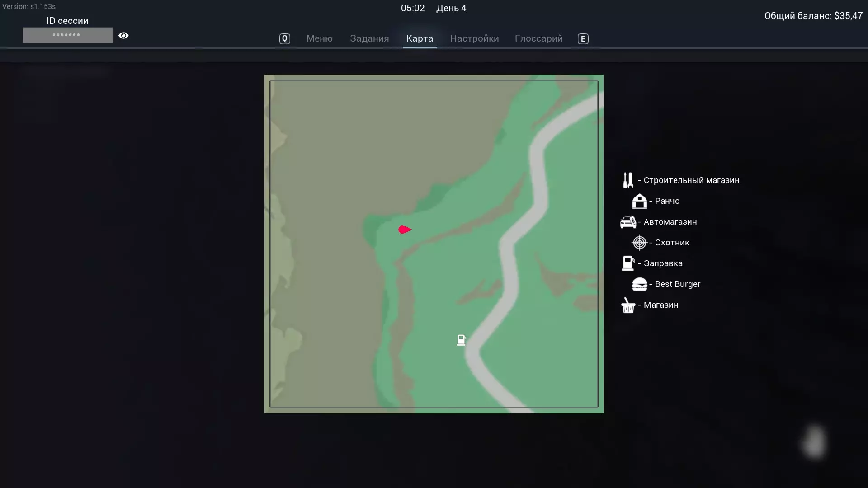Viewport: 868px width, 488px height.
Task: Go to the Глоссарий tab
Action: (x=538, y=38)
